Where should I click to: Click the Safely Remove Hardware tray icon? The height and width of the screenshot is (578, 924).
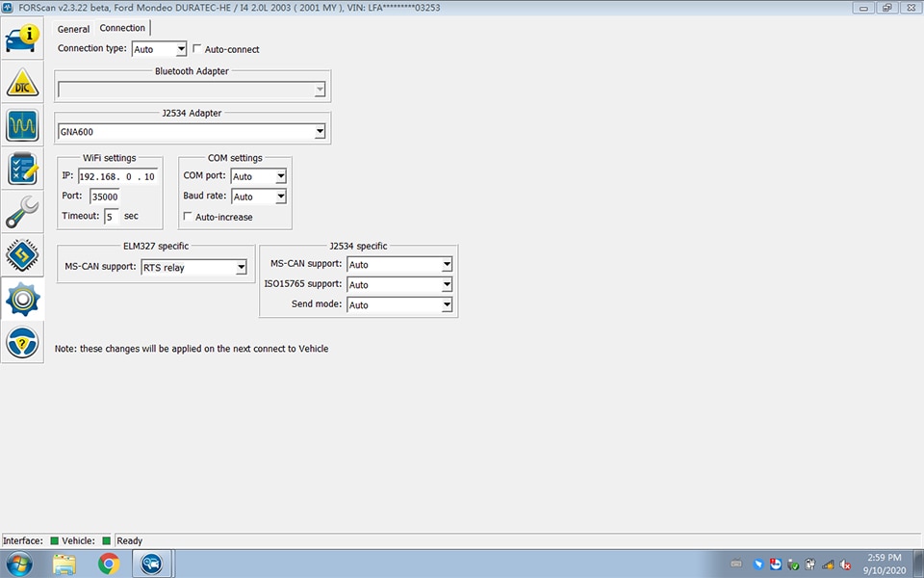[x=793, y=565]
